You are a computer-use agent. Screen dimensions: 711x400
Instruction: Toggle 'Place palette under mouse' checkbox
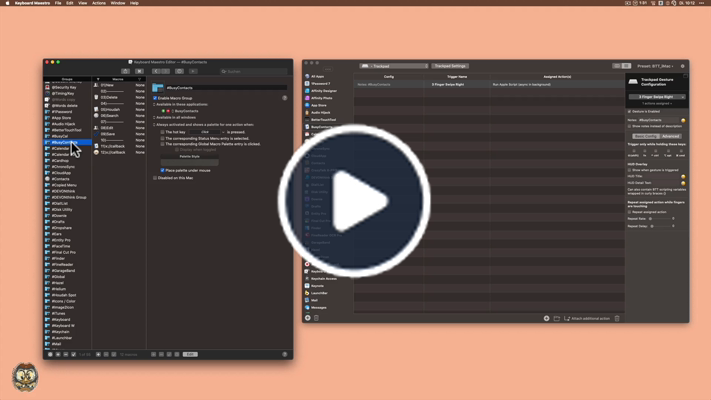162,171
